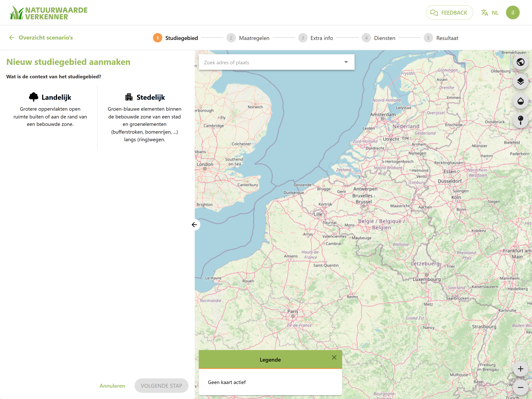Click Annuleren to cancel
Viewport: 532px width, 399px height.
112,386
